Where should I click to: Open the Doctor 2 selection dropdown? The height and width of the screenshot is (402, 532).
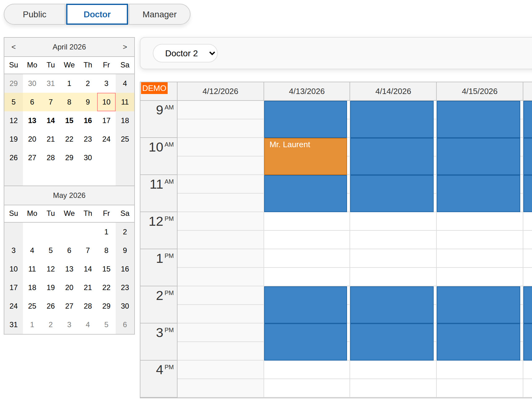pyautogui.click(x=185, y=53)
